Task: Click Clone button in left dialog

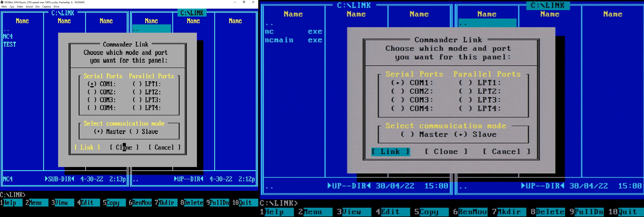Action: pyautogui.click(x=124, y=147)
